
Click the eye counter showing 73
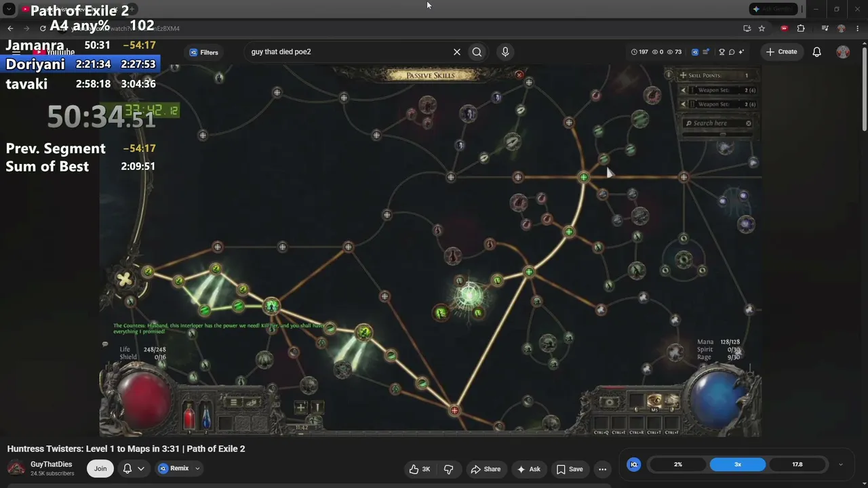(x=675, y=52)
